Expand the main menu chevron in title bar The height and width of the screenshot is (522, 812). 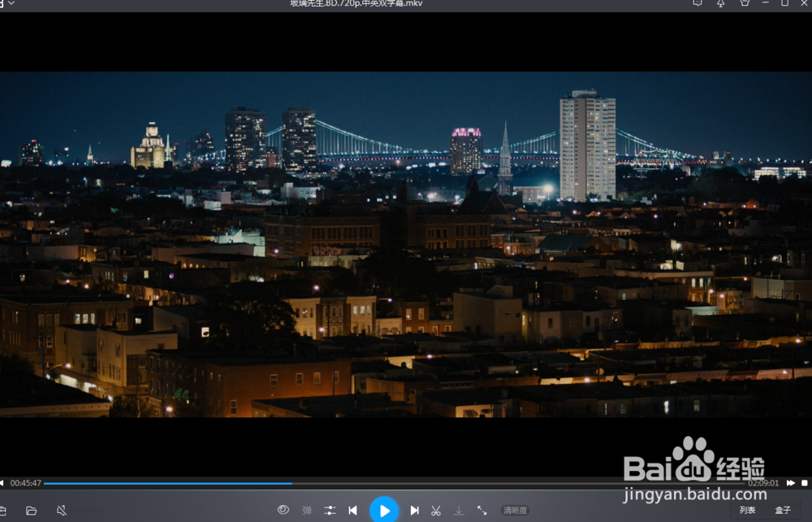tap(11, 3)
